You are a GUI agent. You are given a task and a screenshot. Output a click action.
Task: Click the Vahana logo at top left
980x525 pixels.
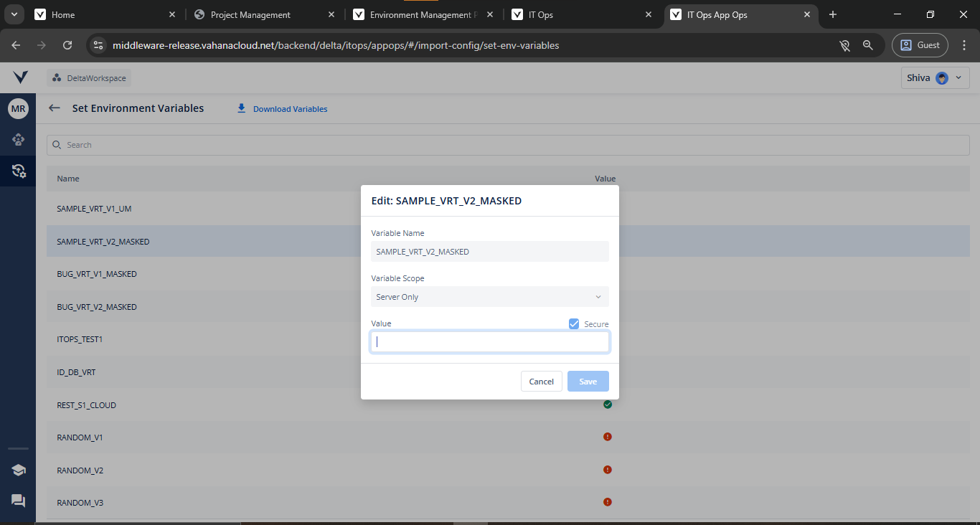pos(20,77)
